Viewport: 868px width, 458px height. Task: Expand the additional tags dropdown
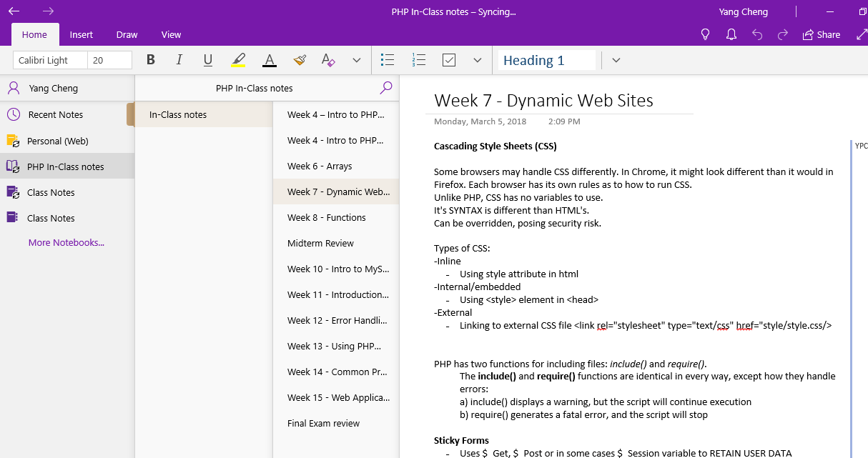point(478,60)
